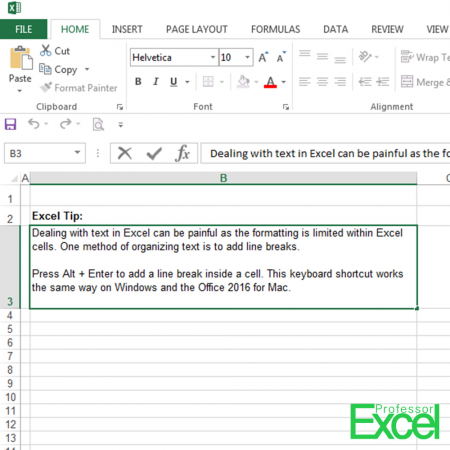Open Insert Function (fx) dialog
450x450 pixels.
[182, 153]
